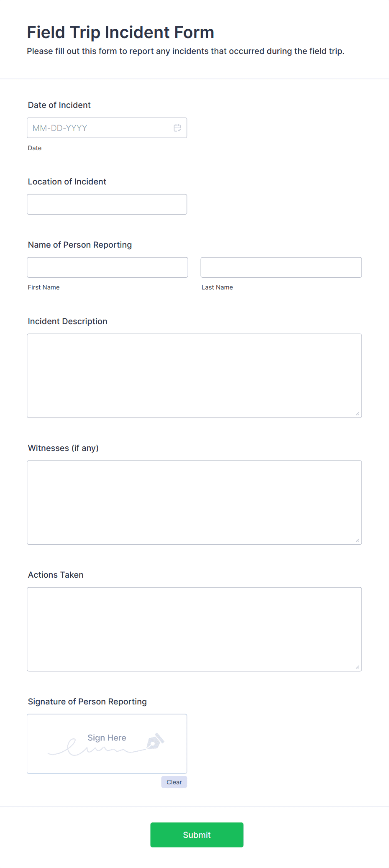Select the Incident Description text area
Viewport: 389px width, 868px height.
(194, 375)
